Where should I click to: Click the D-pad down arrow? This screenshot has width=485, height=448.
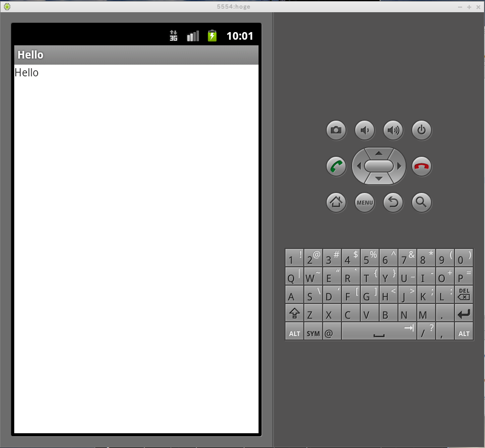pos(379,179)
